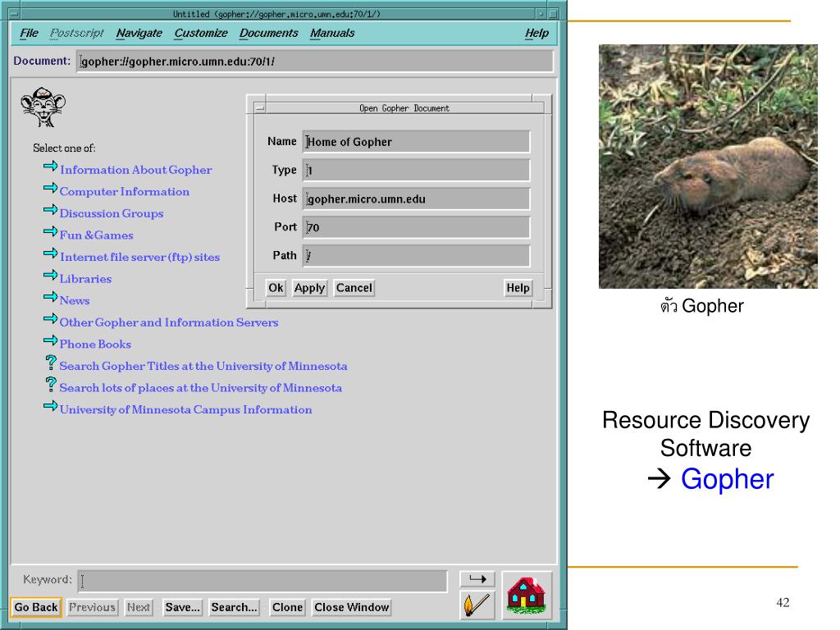Click the Clone button
Viewport: 840px width, 630px height.
(x=287, y=608)
